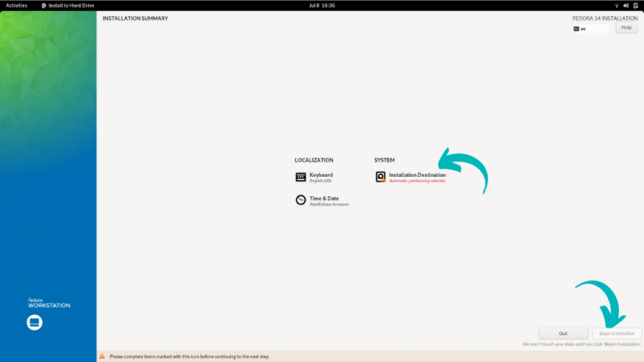Click the battery power icon in top bar
The image size is (644, 362).
(636, 5)
